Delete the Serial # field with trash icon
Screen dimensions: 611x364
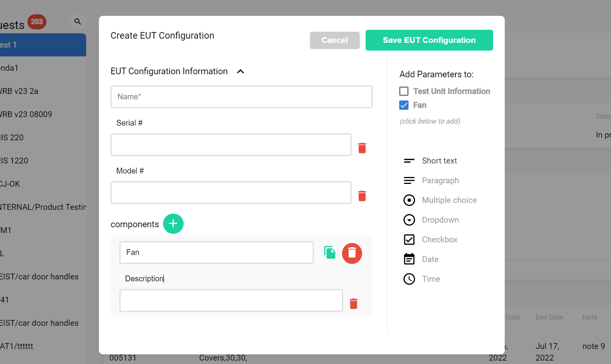point(362,148)
